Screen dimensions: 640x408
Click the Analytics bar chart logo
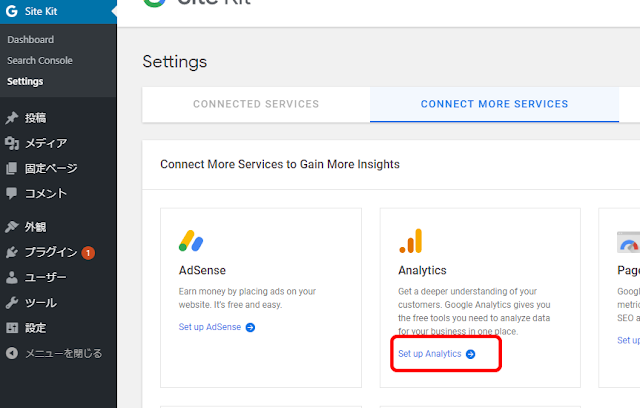click(410, 241)
